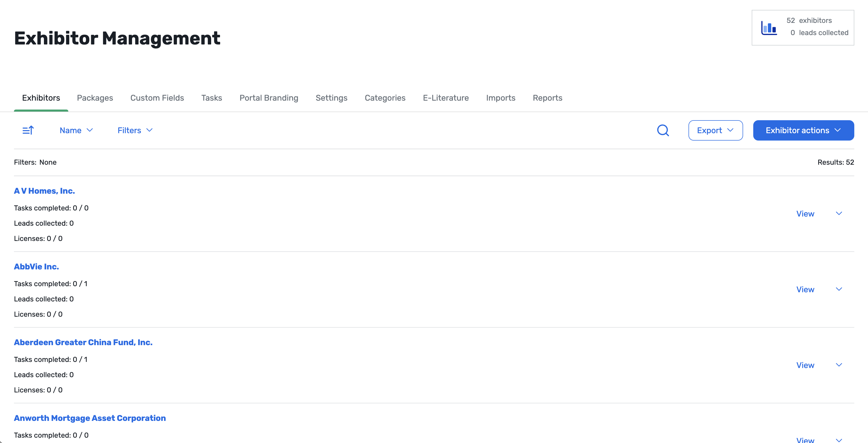Click 'Leads collected: 0' under AbbVie Inc.
This screenshot has height=443, width=868.
[x=44, y=299]
